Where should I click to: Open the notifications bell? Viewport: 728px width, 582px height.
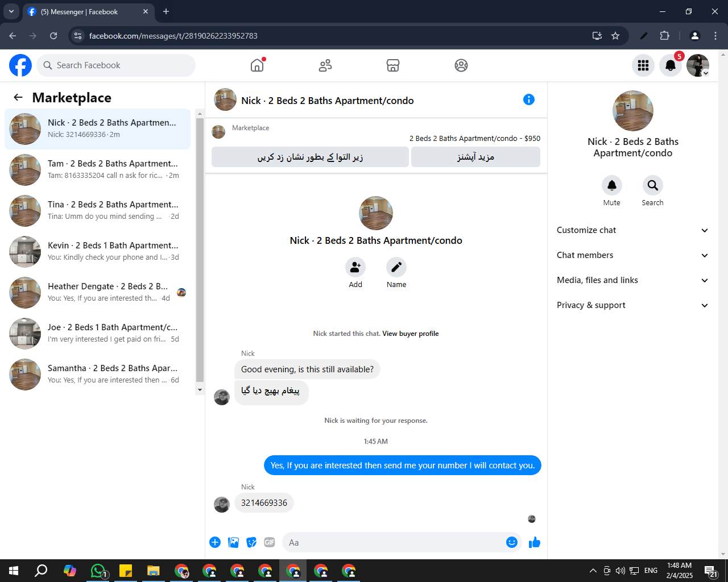[x=671, y=65]
